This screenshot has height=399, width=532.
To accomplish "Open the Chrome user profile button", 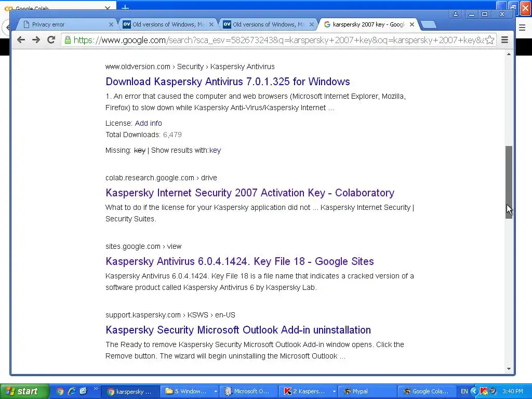I will tap(456, 14).
